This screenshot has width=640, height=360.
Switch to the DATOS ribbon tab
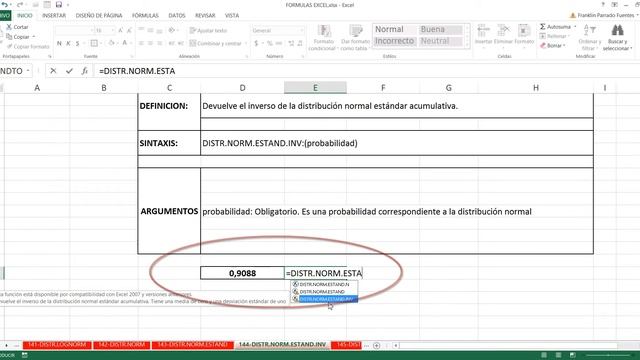point(177,16)
